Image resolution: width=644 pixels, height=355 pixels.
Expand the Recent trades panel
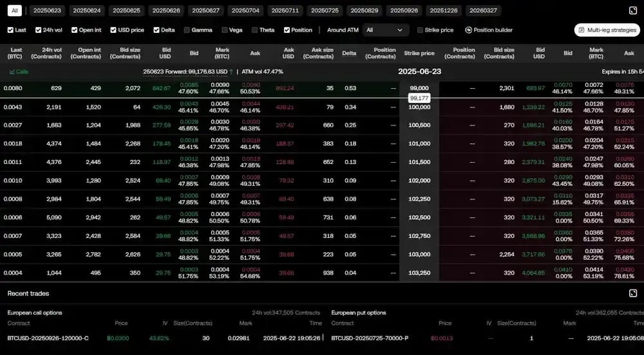633,293
